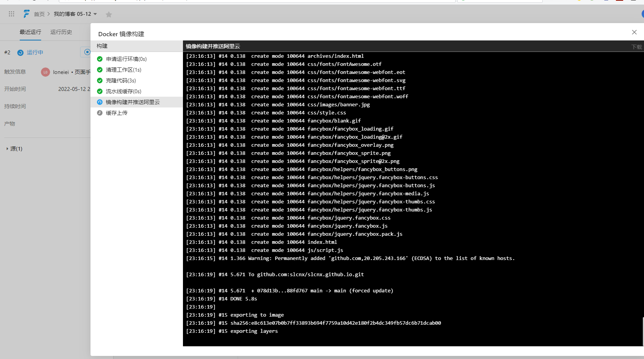
Task: Click the sha256 hash log line
Action: pyautogui.click(x=314, y=323)
